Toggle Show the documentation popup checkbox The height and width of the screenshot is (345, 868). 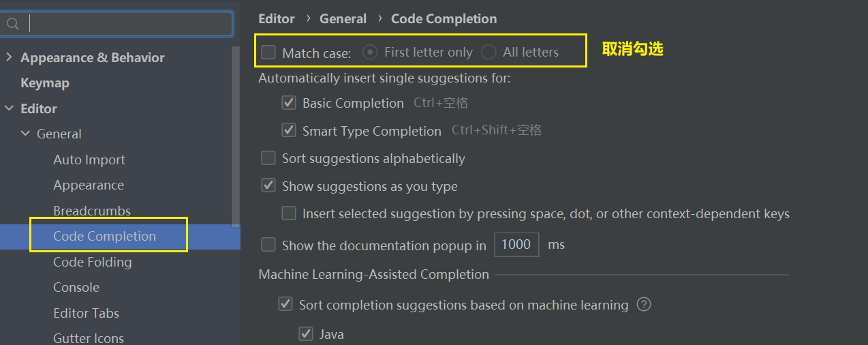click(268, 245)
